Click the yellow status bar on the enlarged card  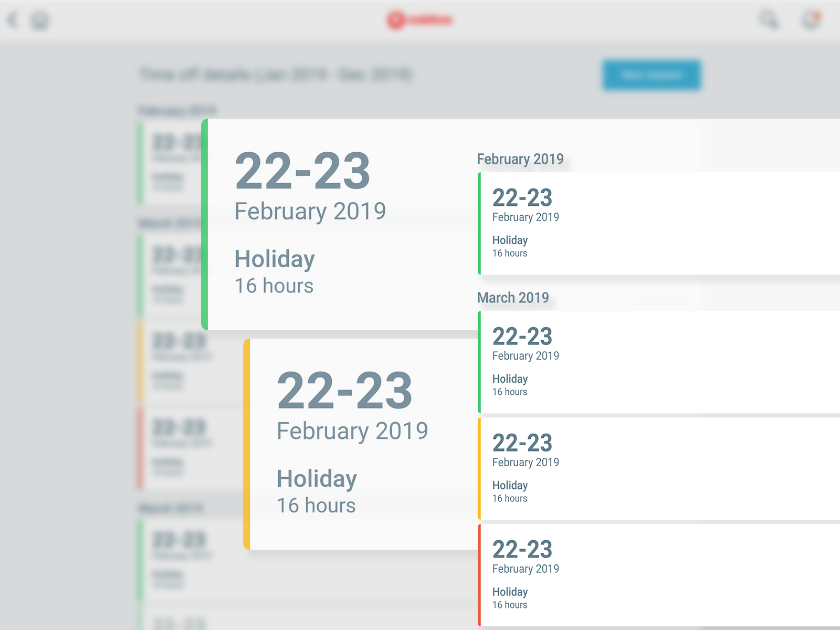coord(247,444)
